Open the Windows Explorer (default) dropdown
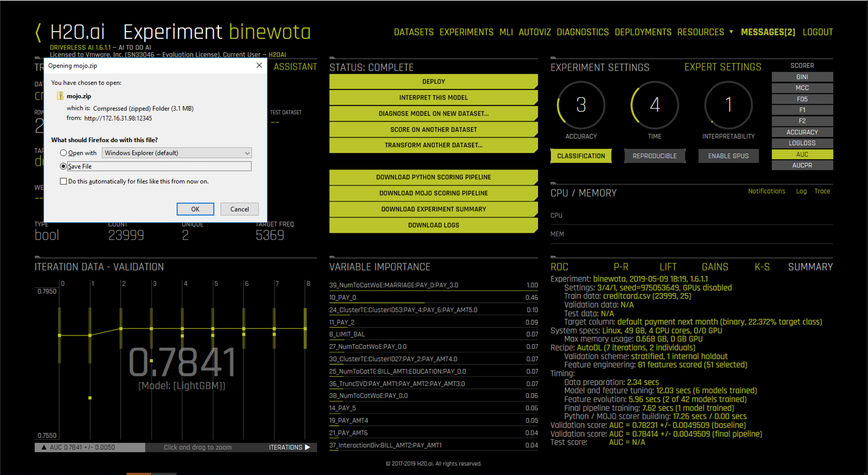This screenshot has height=475, width=868. point(177,153)
